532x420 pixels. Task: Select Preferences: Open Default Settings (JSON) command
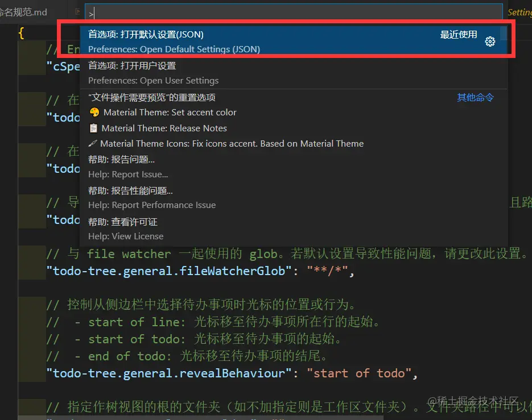point(294,41)
